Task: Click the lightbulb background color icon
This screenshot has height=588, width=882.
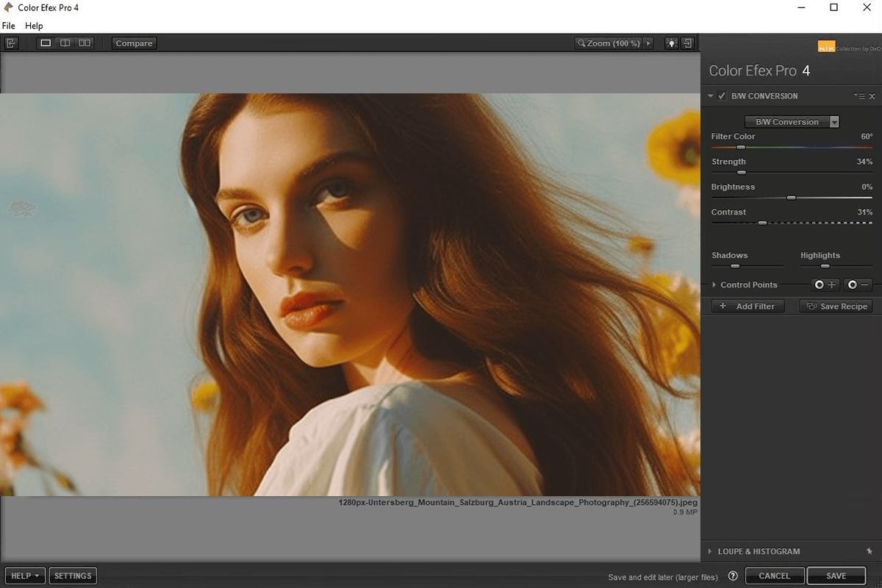Action: [671, 43]
